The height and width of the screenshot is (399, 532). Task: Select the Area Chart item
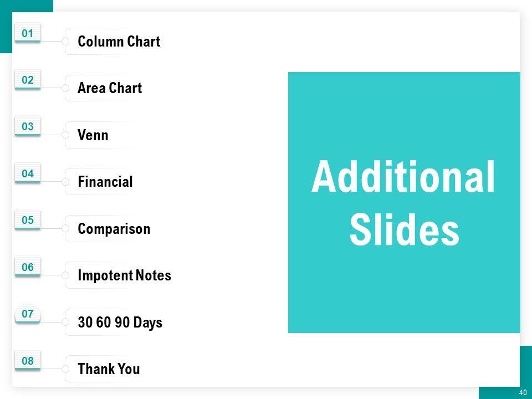[x=110, y=88]
